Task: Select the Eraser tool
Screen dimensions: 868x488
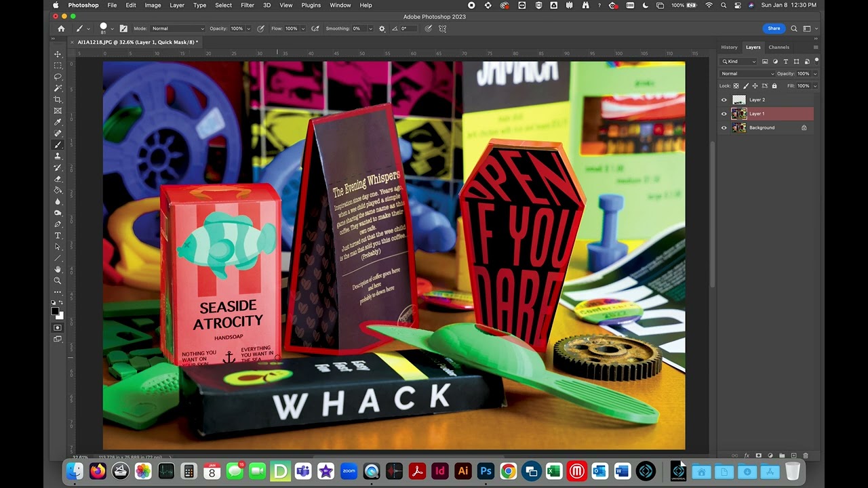Action: click(58, 179)
